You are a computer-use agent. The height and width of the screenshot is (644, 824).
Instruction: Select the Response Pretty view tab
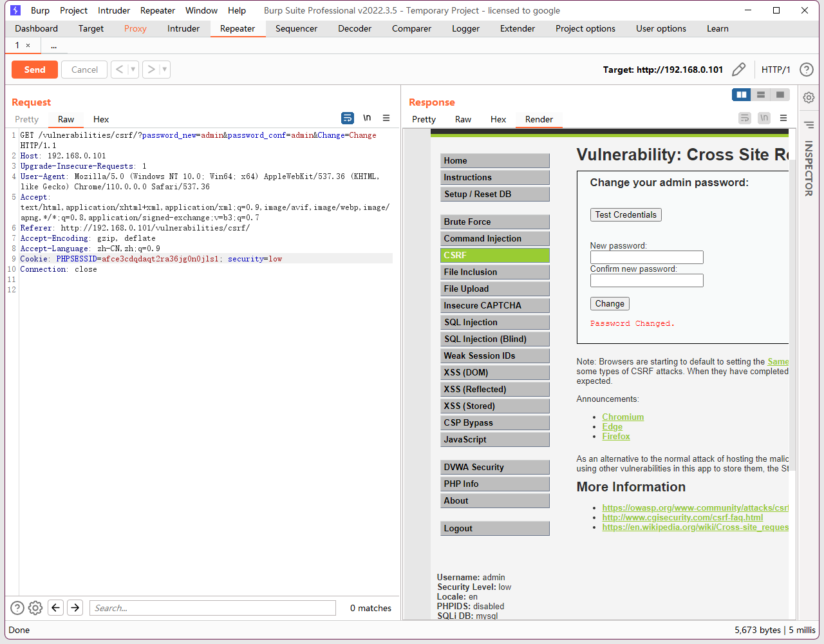pyautogui.click(x=424, y=119)
